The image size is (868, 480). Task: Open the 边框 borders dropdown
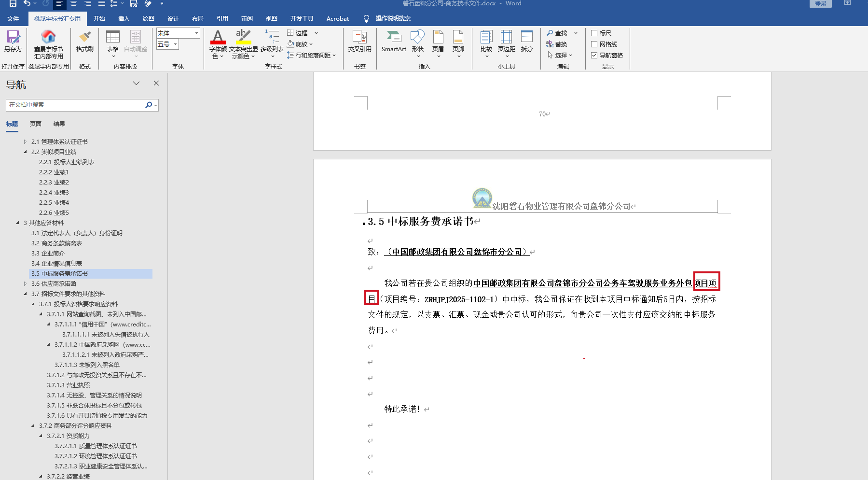pos(317,33)
